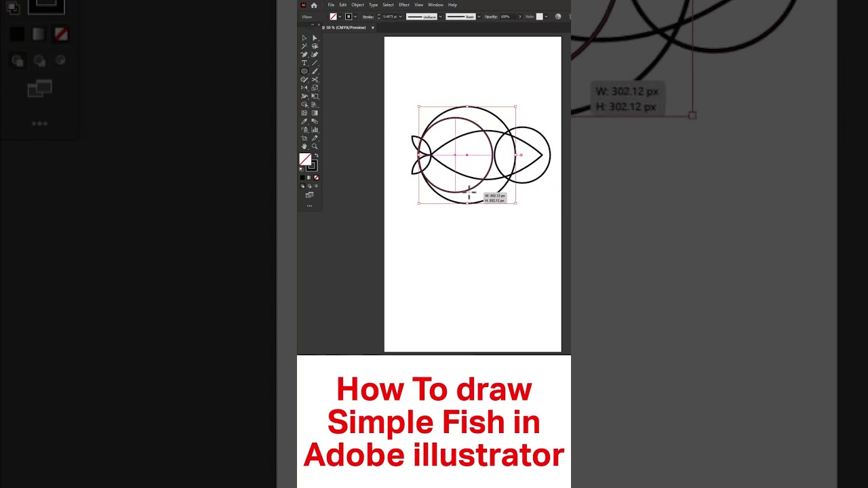Viewport: 868px width, 488px height.
Task: Activate the Gradient fill mode button
Action: [x=309, y=178]
